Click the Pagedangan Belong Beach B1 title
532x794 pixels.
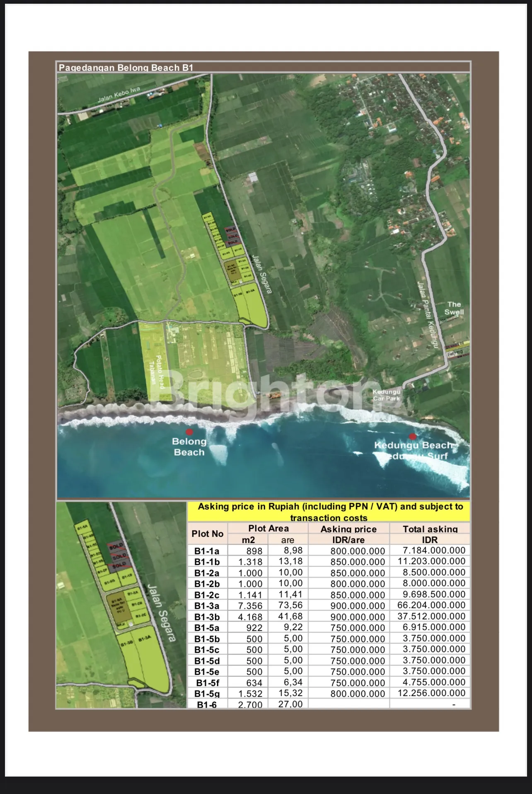click(126, 68)
